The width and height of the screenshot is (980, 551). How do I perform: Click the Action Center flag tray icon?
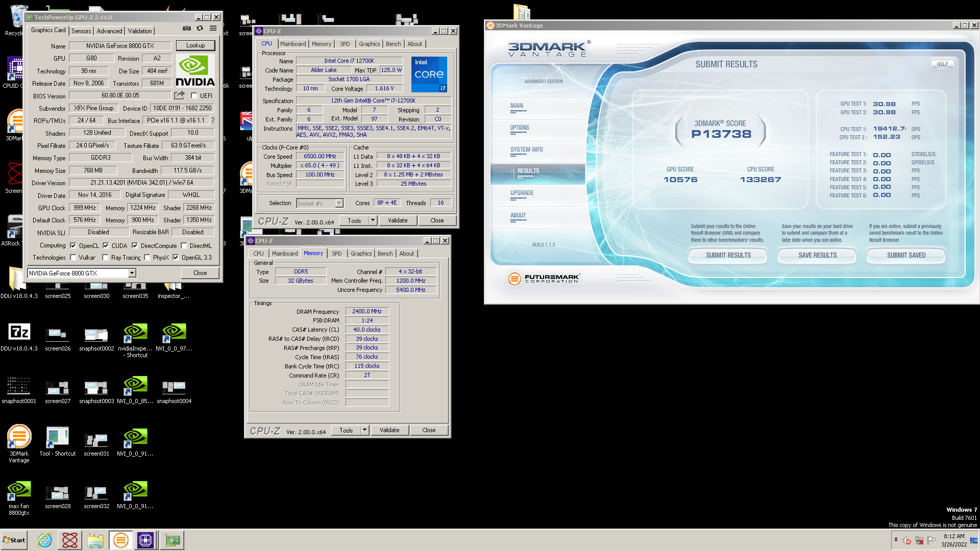pos(932,540)
